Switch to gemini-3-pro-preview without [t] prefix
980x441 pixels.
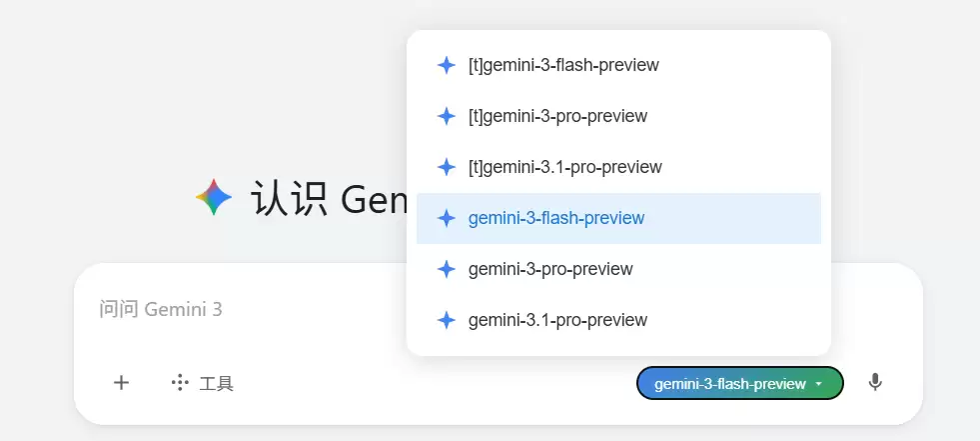(550, 269)
